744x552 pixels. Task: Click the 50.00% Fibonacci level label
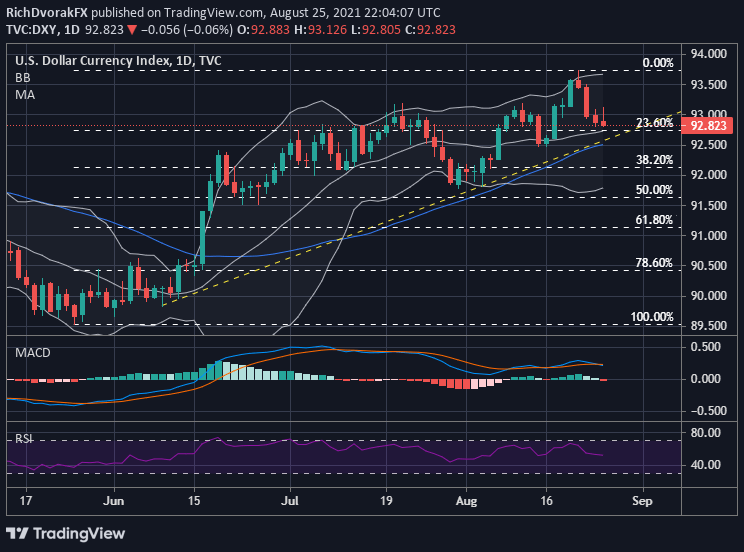(654, 190)
